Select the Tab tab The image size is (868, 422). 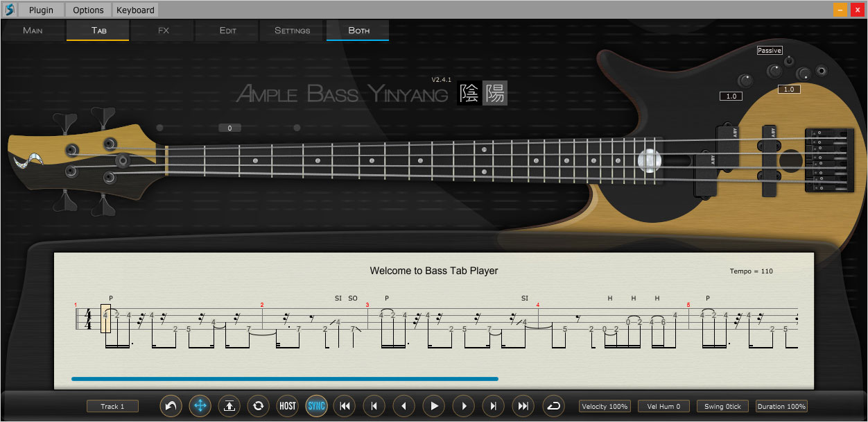[98, 31]
